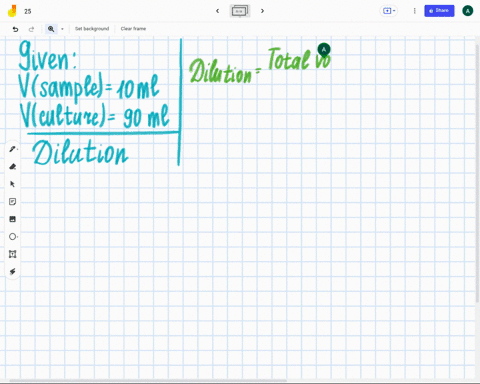Insert an image

pos(13,219)
